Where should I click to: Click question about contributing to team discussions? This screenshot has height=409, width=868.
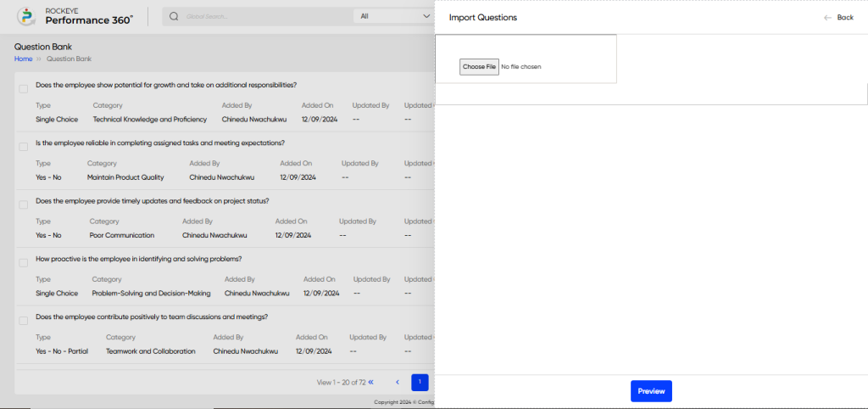153,317
